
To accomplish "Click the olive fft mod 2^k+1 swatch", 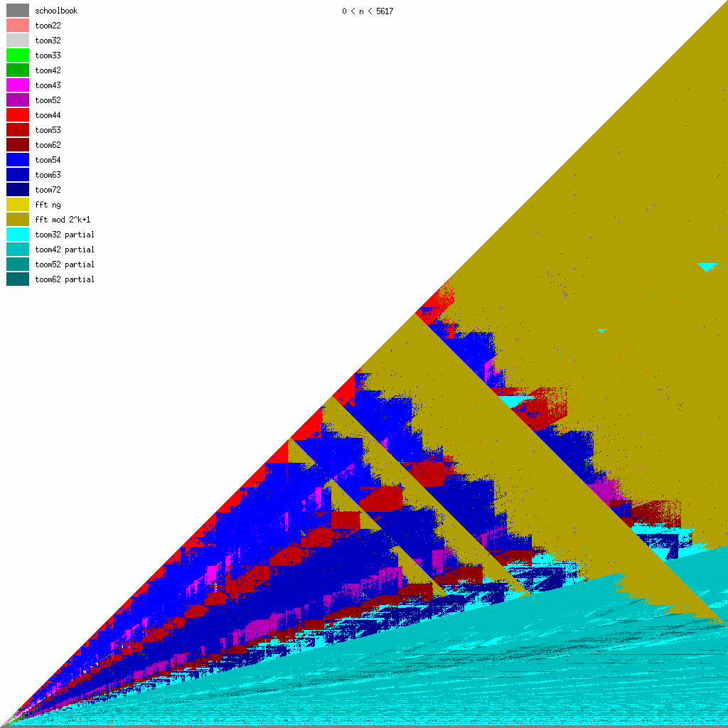I will point(18,219).
